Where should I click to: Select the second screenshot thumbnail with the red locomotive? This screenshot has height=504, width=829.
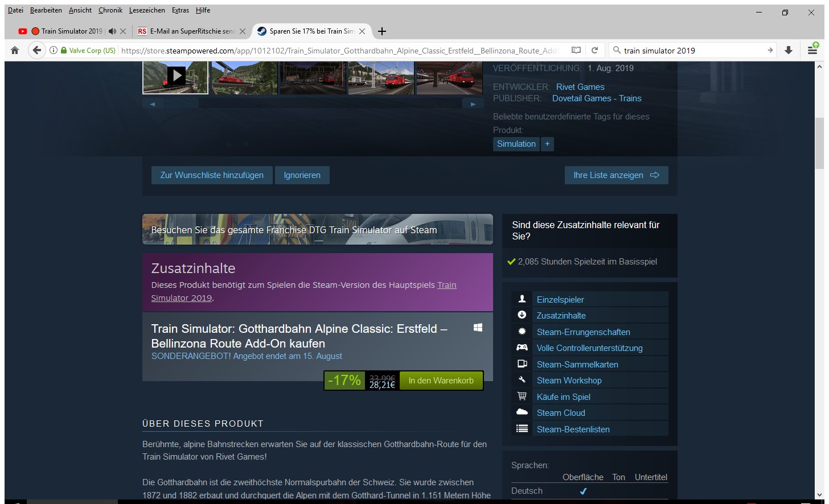tap(244, 77)
